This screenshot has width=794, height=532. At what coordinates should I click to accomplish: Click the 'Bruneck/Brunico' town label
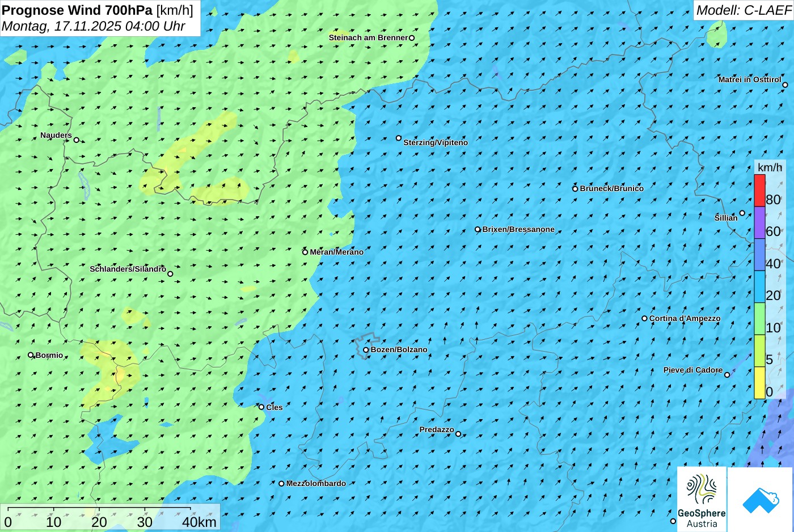tap(612, 189)
